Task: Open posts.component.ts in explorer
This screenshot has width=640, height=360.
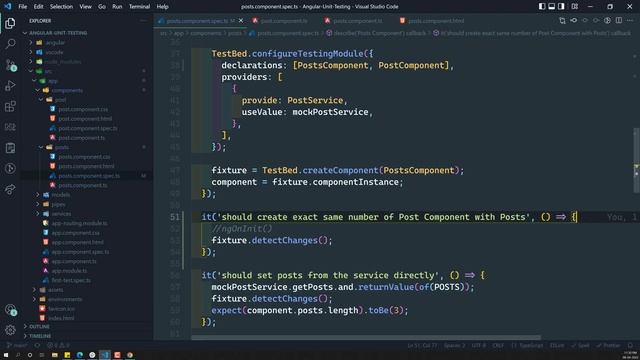Action: click(82, 185)
